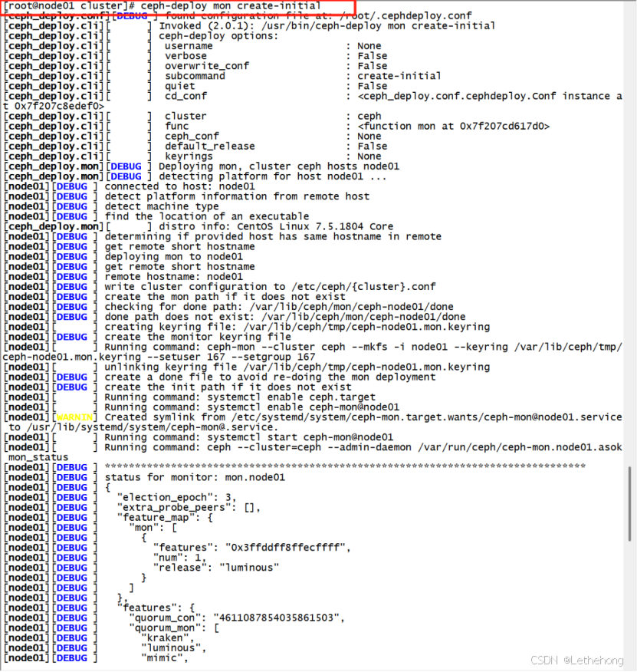Click the 'username' option row
Screen dimensions: 637x672
click(x=192, y=46)
